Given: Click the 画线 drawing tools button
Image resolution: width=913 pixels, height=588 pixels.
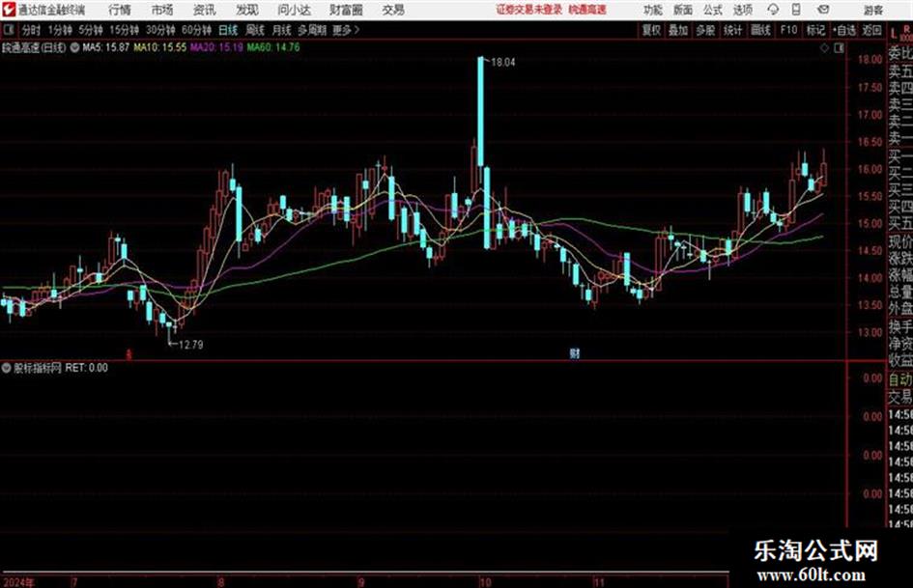Looking at the screenshot, I should (760, 30).
